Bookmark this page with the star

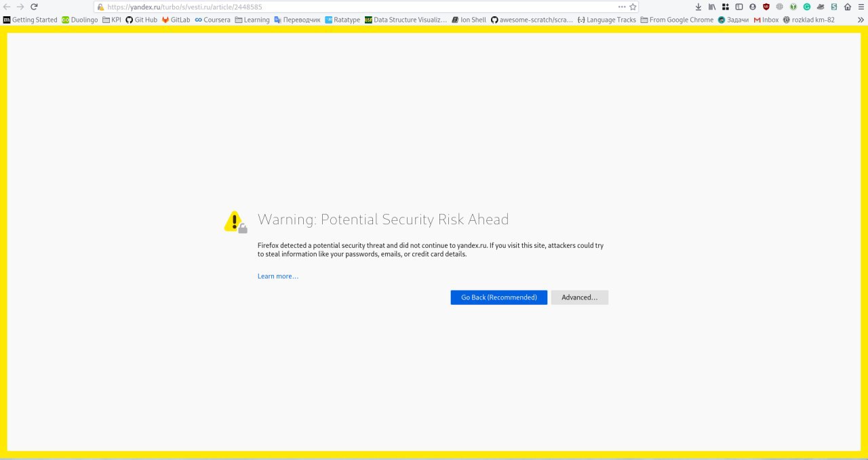[633, 7]
